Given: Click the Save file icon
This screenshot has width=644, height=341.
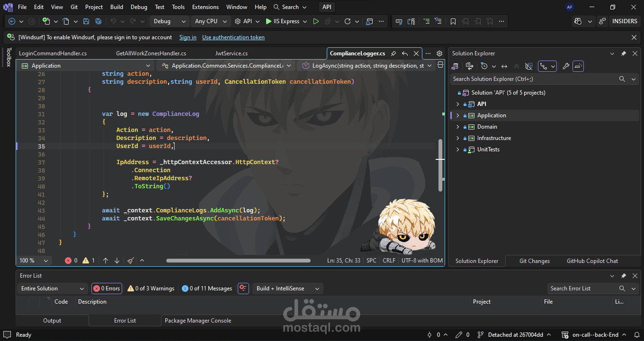Looking at the screenshot, I should pos(86,21).
